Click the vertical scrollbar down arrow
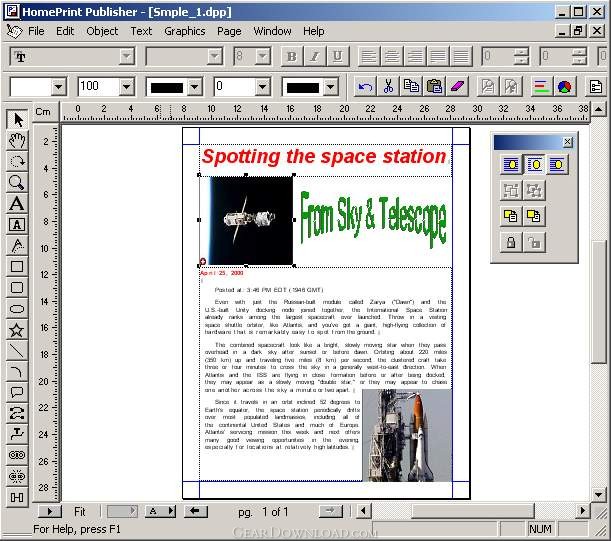Image resolution: width=611 pixels, height=541 pixels. click(599, 495)
